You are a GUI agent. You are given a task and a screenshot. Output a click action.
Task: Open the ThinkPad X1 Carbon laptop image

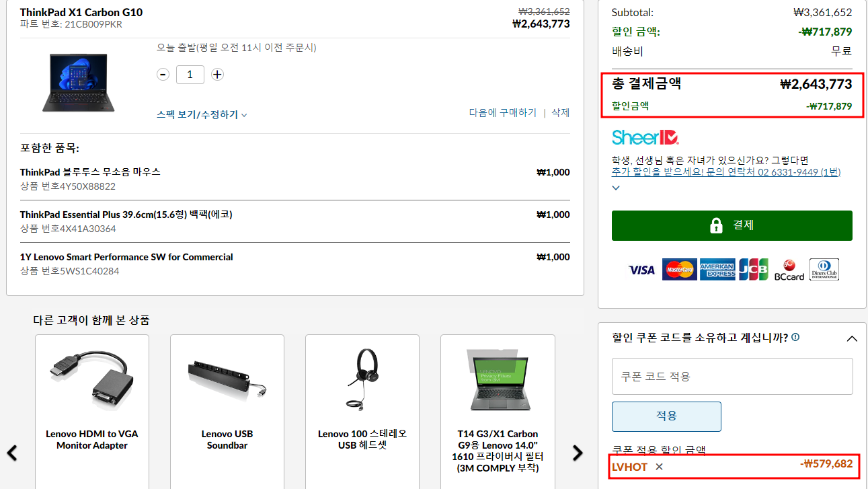click(x=79, y=82)
